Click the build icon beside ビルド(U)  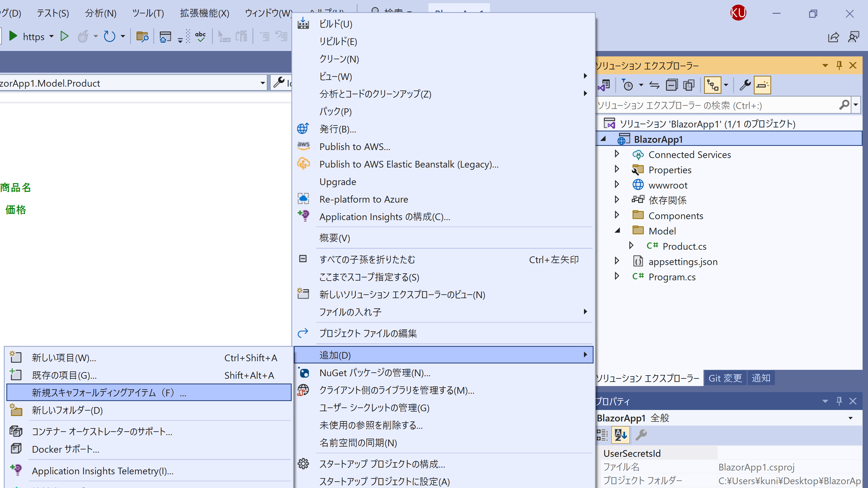[303, 24]
